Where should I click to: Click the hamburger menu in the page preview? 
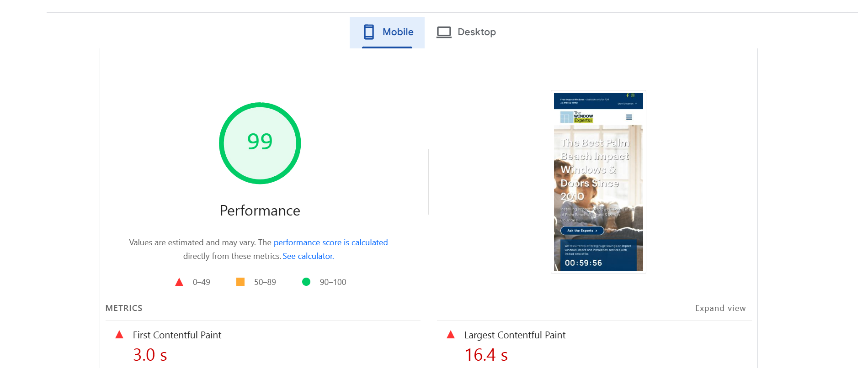coord(629,117)
